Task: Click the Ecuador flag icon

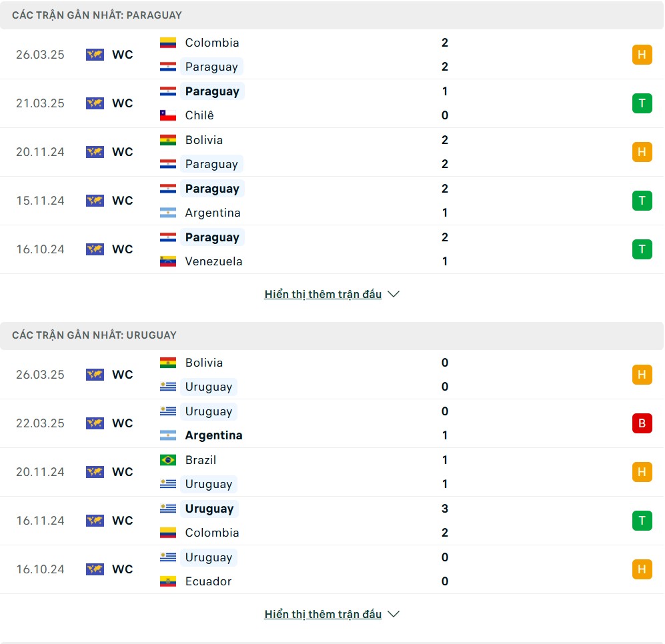Action: [168, 581]
